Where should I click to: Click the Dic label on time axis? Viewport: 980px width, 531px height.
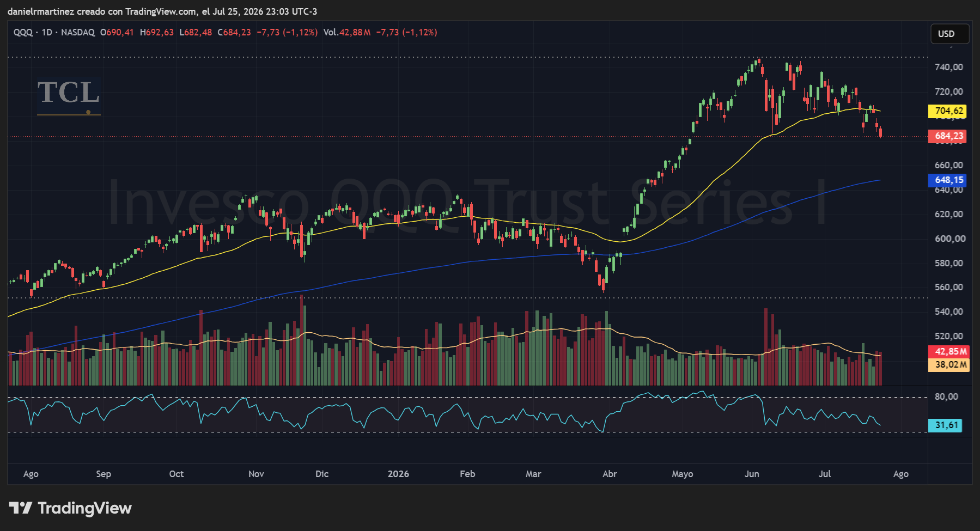click(322, 474)
